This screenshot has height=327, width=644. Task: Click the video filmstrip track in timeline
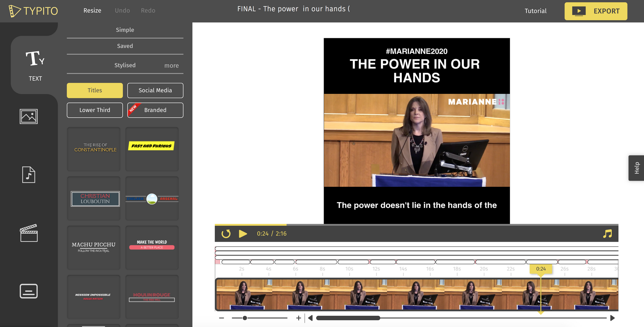417,295
